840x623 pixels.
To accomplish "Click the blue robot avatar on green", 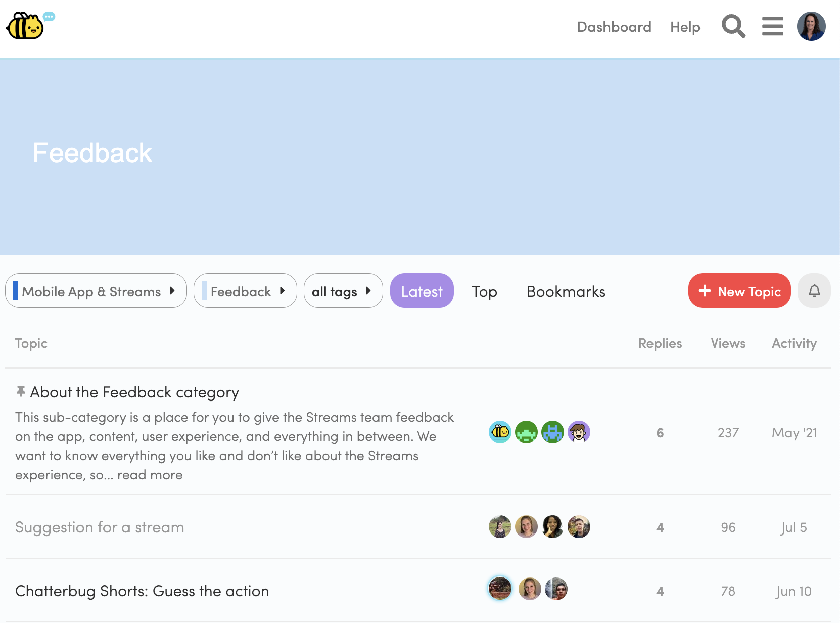I will point(552,432).
